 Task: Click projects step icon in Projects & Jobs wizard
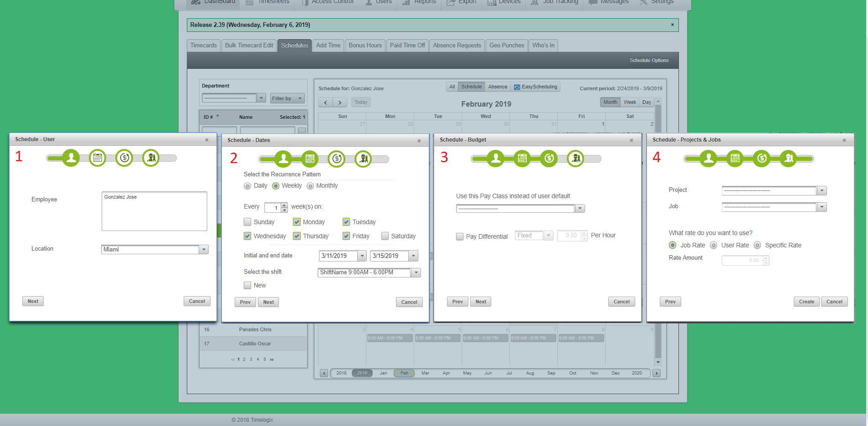coord(788,159)
